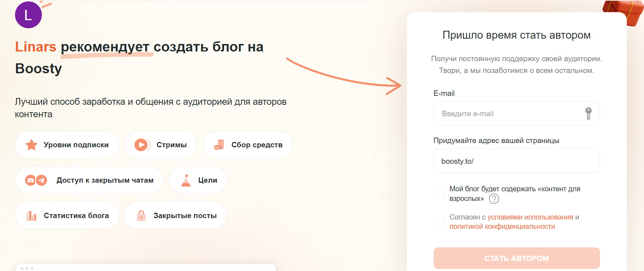Screen dimensions: 644x271
Task: Click the E-mail field label
Action: 444,93
